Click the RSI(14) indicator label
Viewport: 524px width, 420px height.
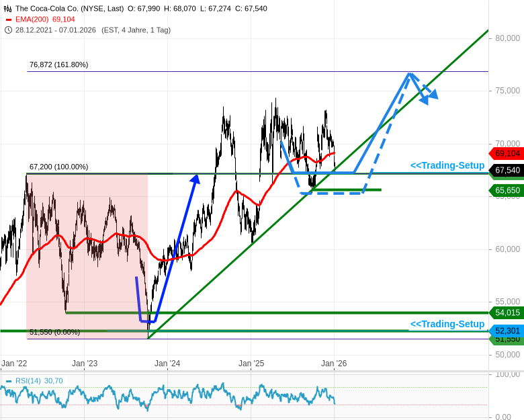click(28, 381)
